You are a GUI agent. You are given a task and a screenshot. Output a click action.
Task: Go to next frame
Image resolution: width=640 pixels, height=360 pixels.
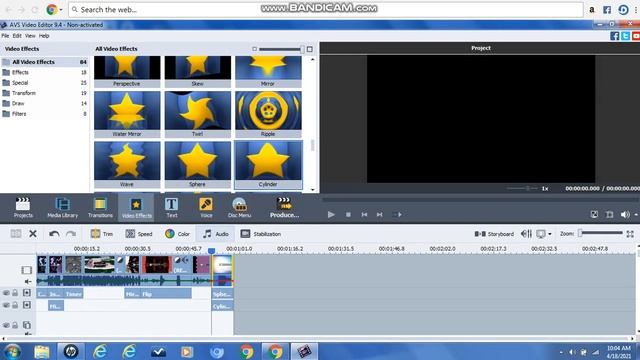point(380,214)
